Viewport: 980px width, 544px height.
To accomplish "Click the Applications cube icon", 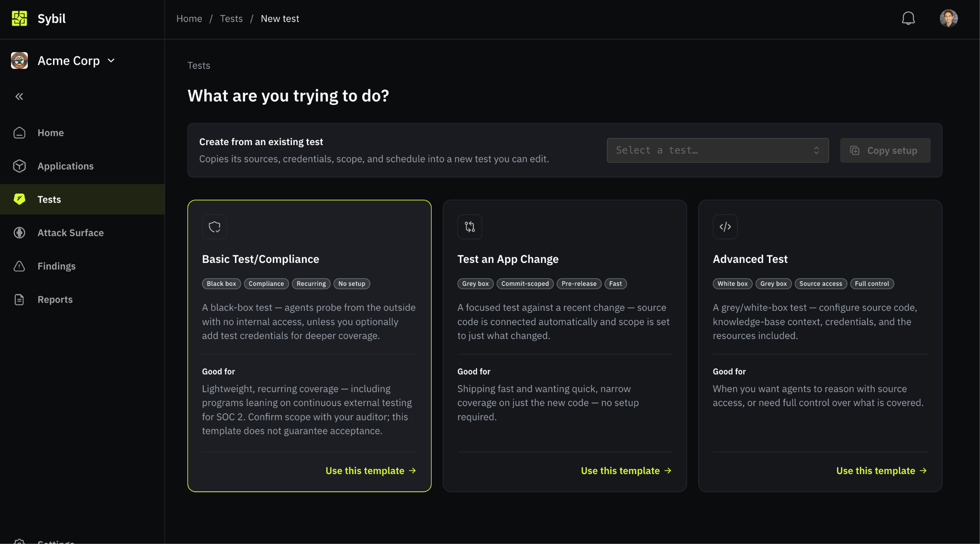I will (x=19, y=166).
